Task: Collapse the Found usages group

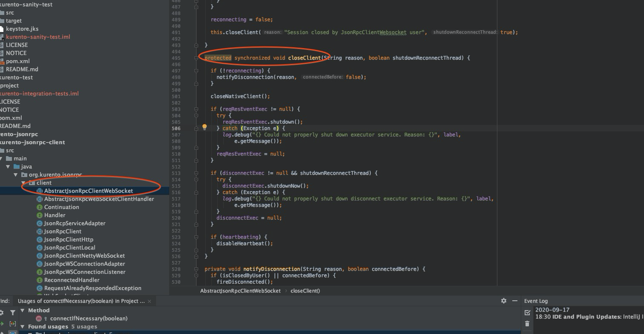Action: pyautogui.click(x=22, y=326)
